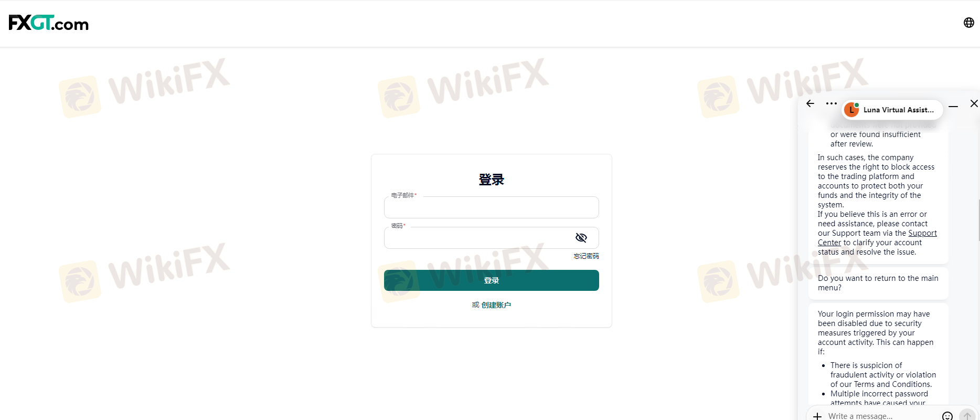The image size is (980, 420).
Task: Follow the 创建账户 create account link
Action: (496, 305)
